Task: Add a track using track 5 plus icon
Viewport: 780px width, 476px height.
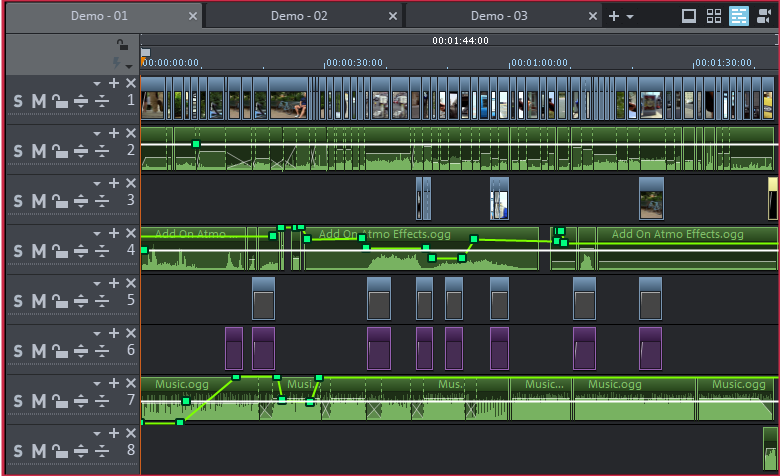Action: (x=114, y=283)
